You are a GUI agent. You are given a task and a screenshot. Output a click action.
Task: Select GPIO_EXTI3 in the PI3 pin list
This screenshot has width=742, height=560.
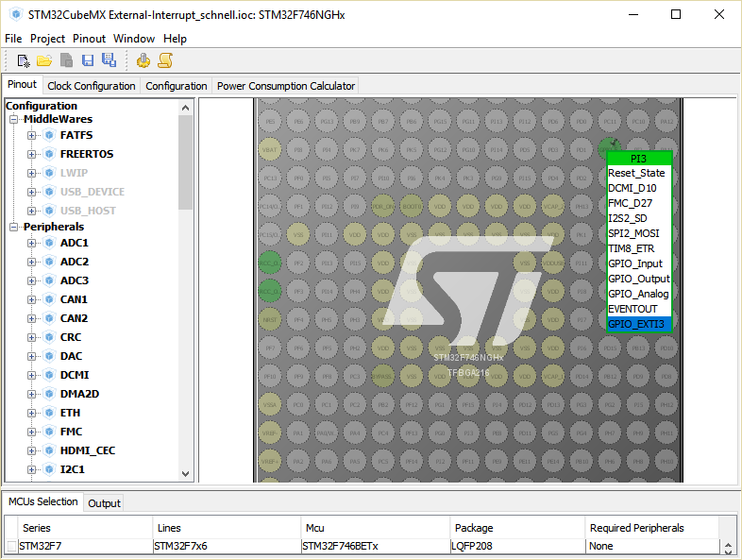(x=639, y=324)
